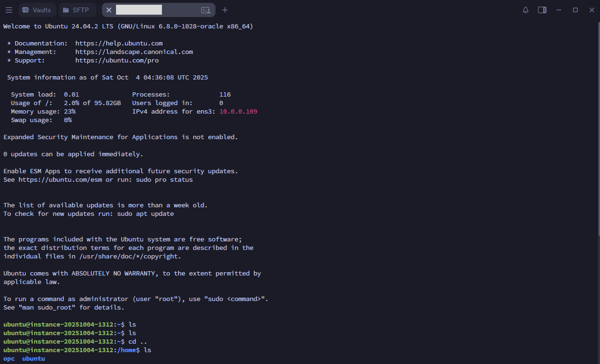Click the ubuntu directory in the ls output
Viewport: 600px width, 364px height.
point(34,359)
